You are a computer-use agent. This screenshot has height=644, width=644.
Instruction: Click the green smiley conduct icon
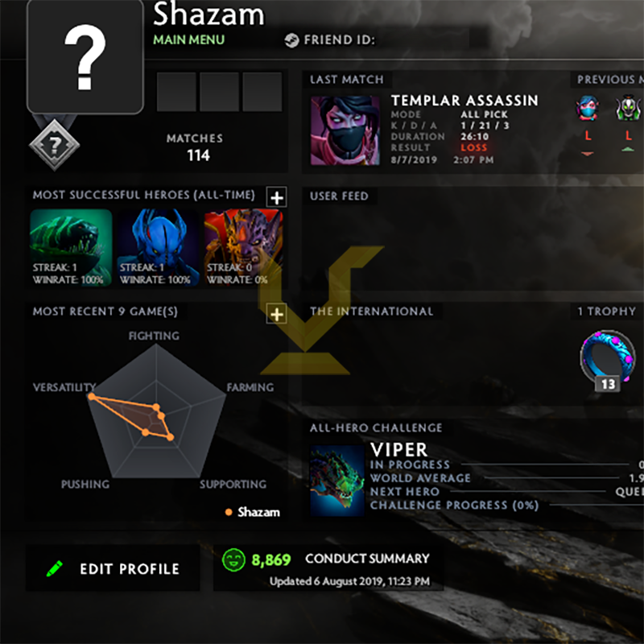(x=233, y=559)
